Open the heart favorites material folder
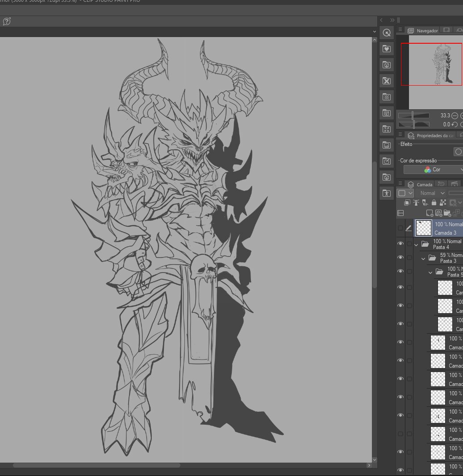 click(387, 49)
